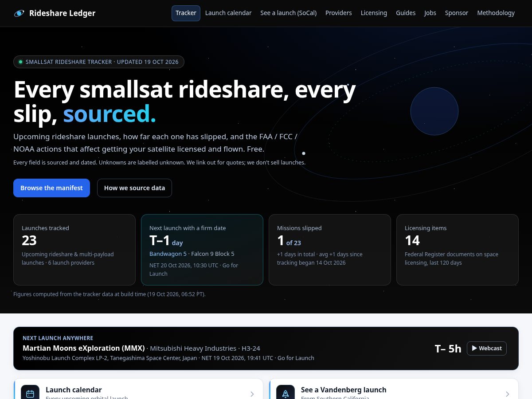532x399 pixels.
Task: Open the Guides nav item
Action: pos(406,13)
